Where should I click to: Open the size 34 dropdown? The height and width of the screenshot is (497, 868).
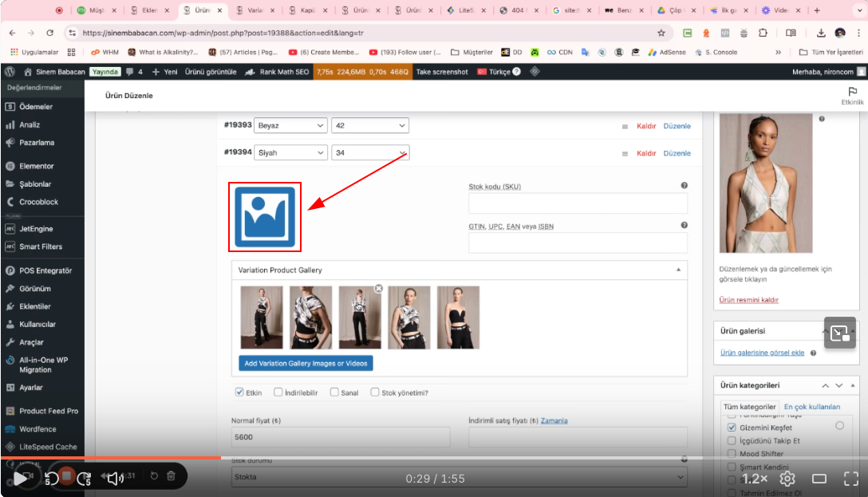[370, 152]
